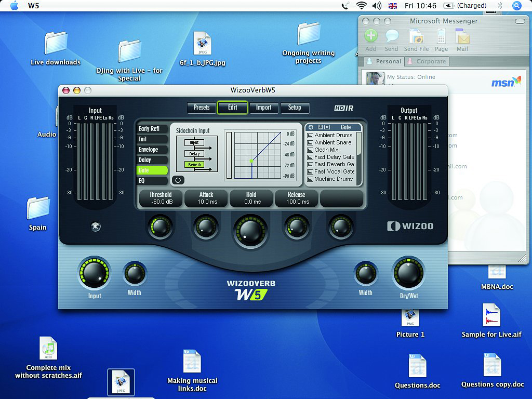Screen dimensions: 532x399
Task: Click the round K button below input meters
Action: [96, 227]
